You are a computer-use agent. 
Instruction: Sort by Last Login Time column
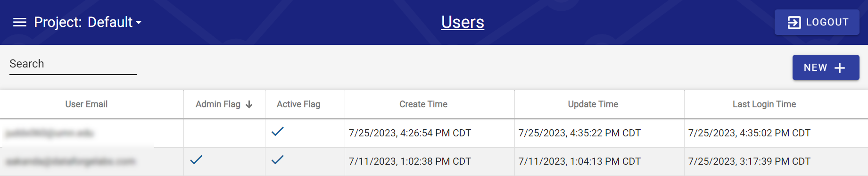coord(764,104)
